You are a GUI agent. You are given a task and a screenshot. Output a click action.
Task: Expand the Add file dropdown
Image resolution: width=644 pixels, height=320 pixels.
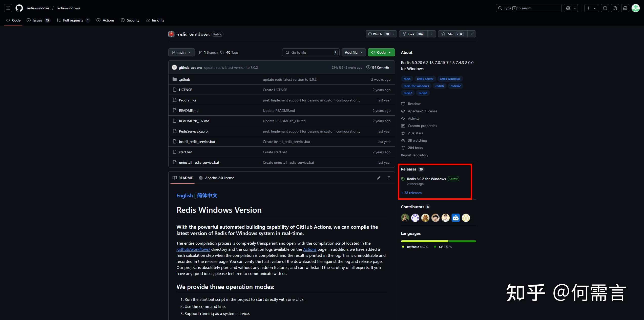pyautogui.click(x=354, y=52)
